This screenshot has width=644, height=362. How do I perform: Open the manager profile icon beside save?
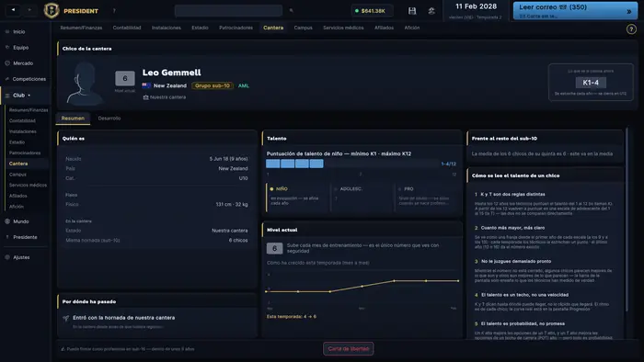click(x=431, y=11)
